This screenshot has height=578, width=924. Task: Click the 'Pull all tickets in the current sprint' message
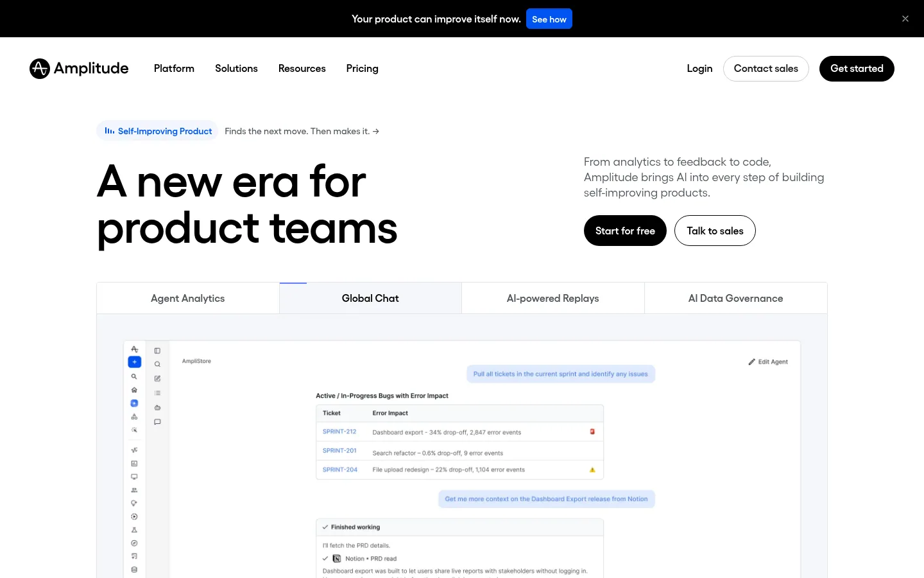[561, 374]
